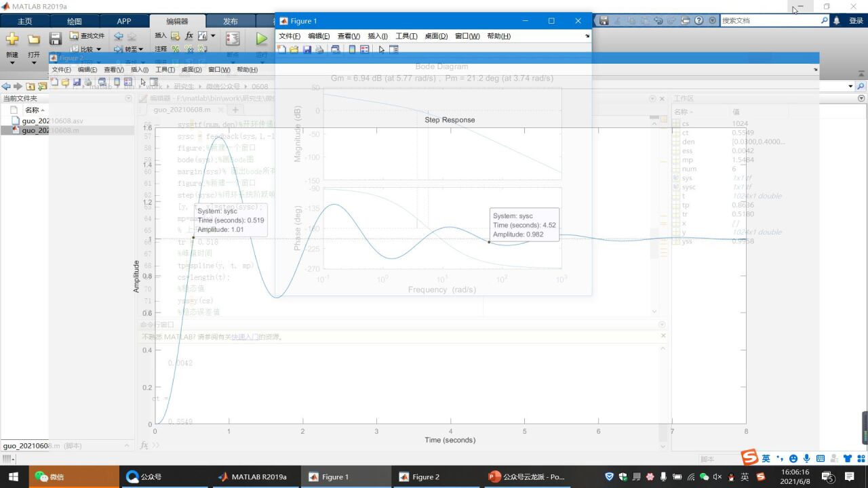
Task: Open Workspace panel actions dropdown
Action: tap(862, 98)
